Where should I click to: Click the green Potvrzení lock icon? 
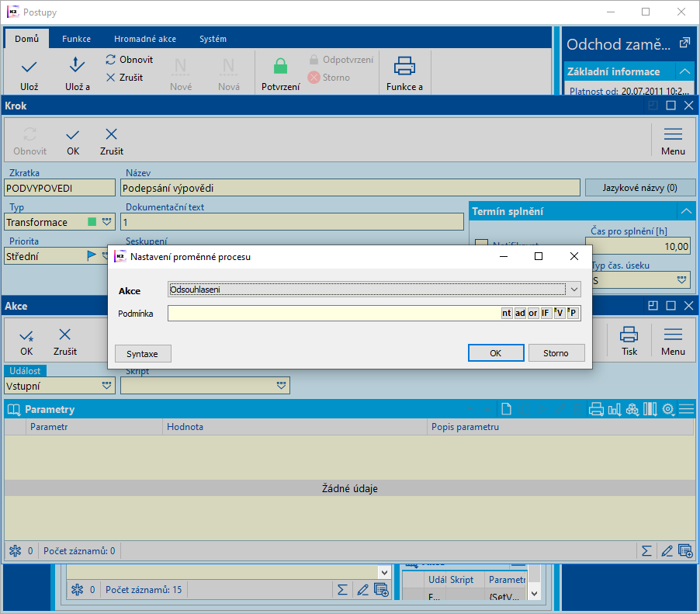point(280,67)
